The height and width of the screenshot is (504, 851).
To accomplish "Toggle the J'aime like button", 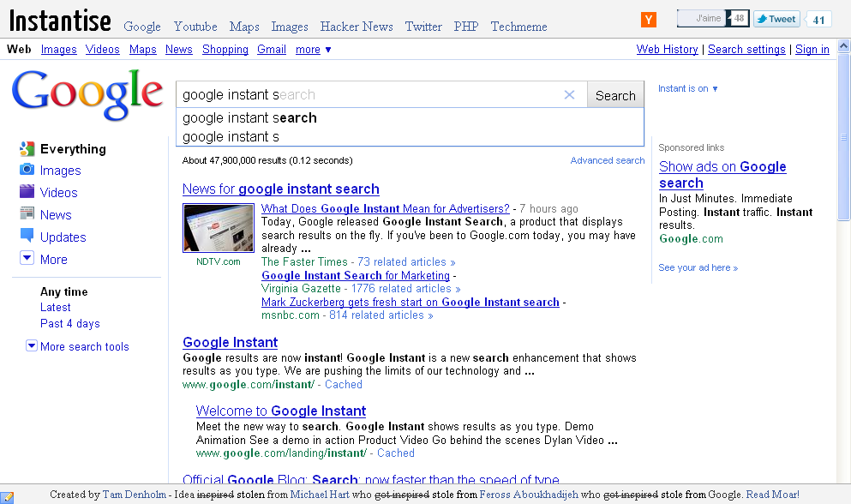I will pos(702,19).
